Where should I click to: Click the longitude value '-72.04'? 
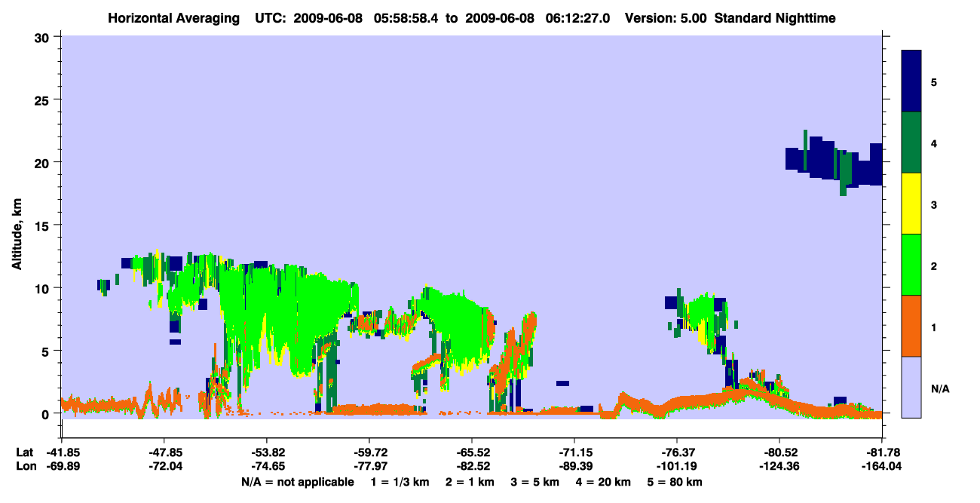[164, 466]
